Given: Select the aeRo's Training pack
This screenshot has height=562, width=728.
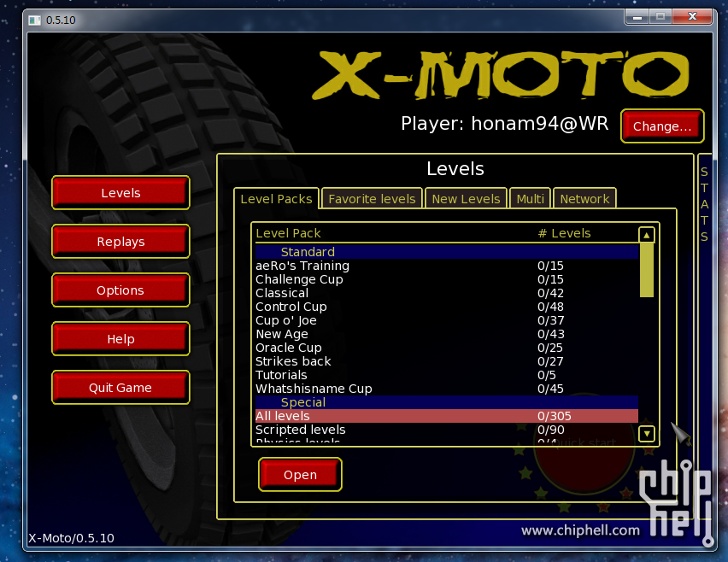Looking at the screenshot, I should click(x=447, y=266).
